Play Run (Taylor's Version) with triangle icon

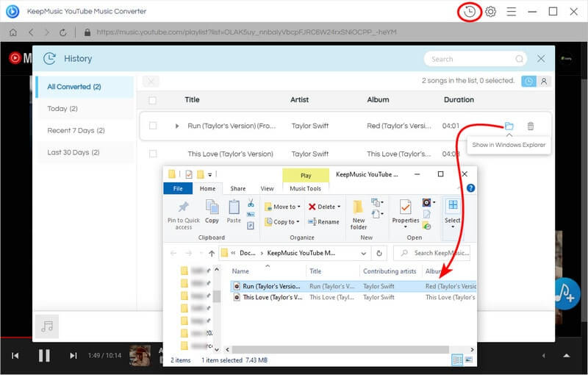(177, 126)
